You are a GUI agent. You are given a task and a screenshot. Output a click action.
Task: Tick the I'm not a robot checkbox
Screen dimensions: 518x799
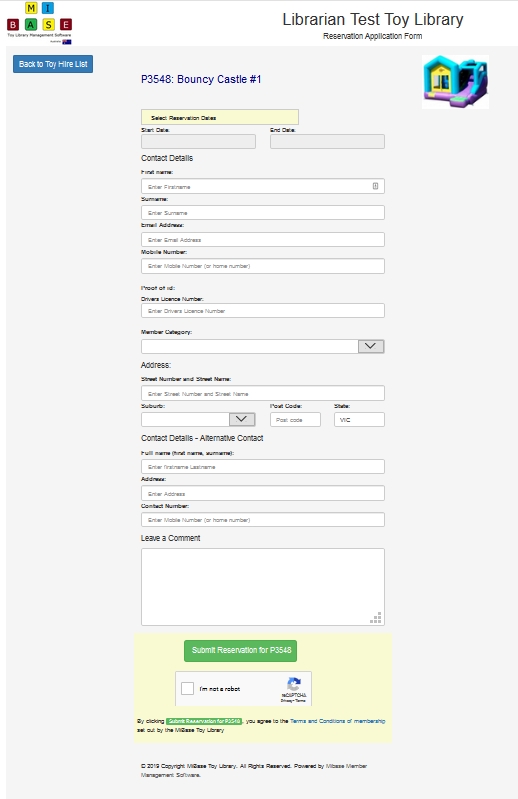(x=187, y=688)
